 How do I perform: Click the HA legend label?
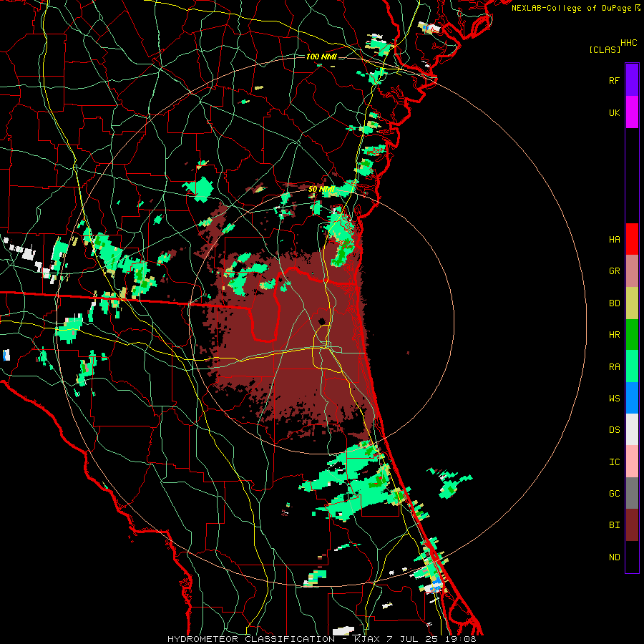click(x=614, y=240)
